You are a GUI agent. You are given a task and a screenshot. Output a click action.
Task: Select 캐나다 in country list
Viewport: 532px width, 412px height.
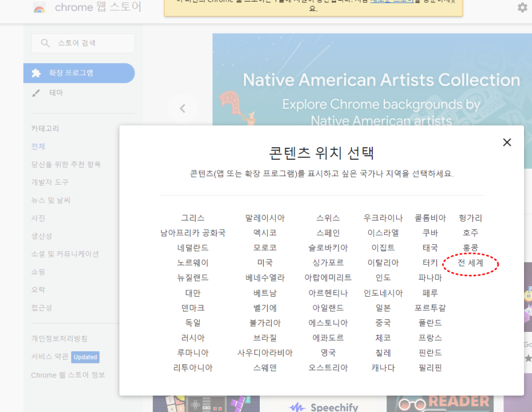click(x=383, y=368)
